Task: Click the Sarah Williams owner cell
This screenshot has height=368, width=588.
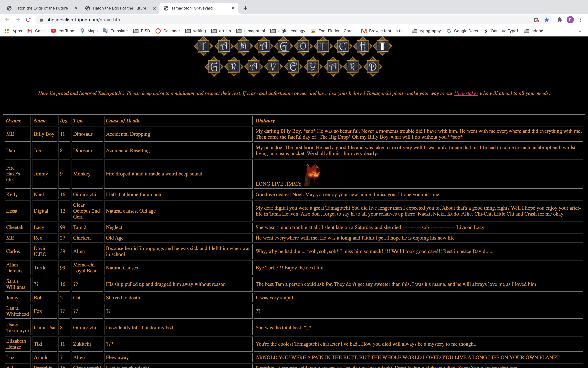Action: [x=18, y=284]
